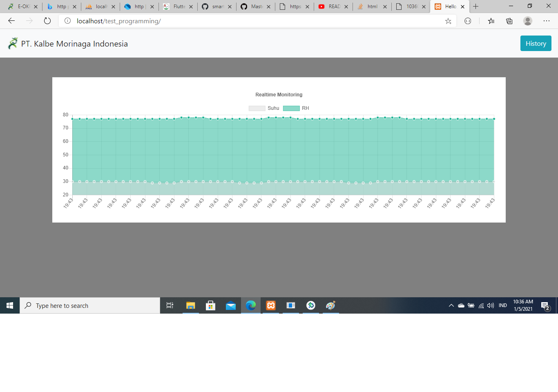Screen dimensions: 558x392
Task: Click the volume control in system tray
Action: [490, 305]
